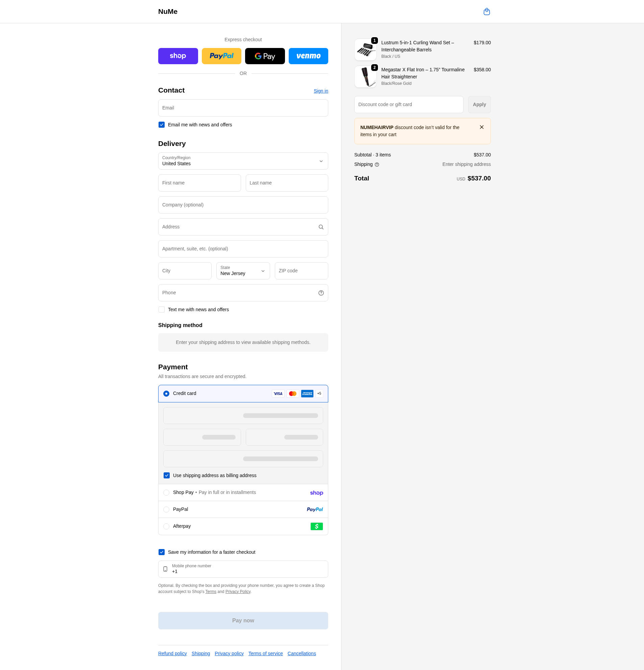Click the phone field help icon
This screenshot has width=644, height=670.
pyautogui.click(x=321, y=293)
